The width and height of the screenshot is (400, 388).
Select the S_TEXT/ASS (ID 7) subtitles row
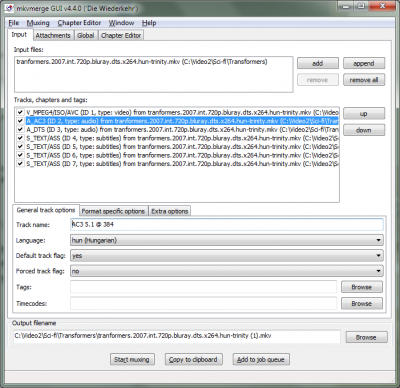[182, 164]
